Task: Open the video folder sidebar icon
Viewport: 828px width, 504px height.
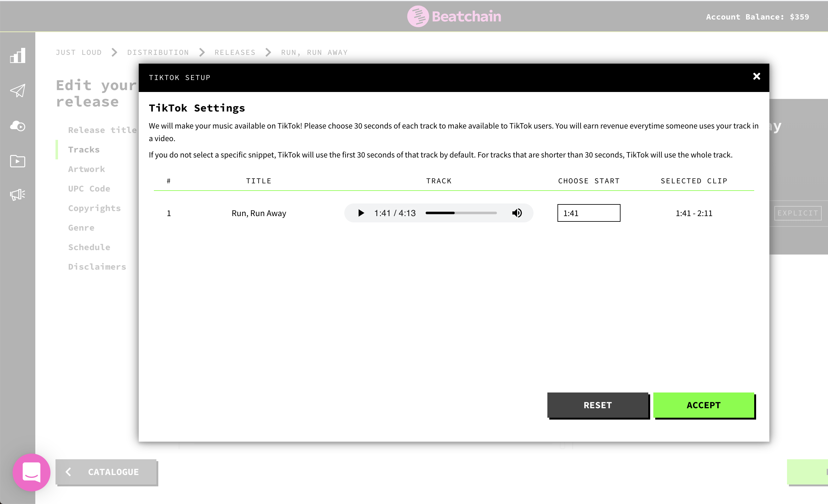Action: [17, 161]
